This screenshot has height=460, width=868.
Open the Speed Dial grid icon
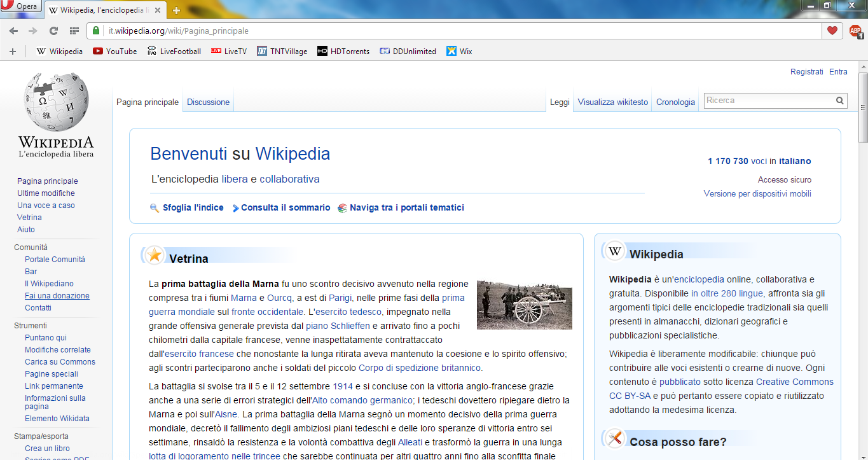tap(74, 31)
